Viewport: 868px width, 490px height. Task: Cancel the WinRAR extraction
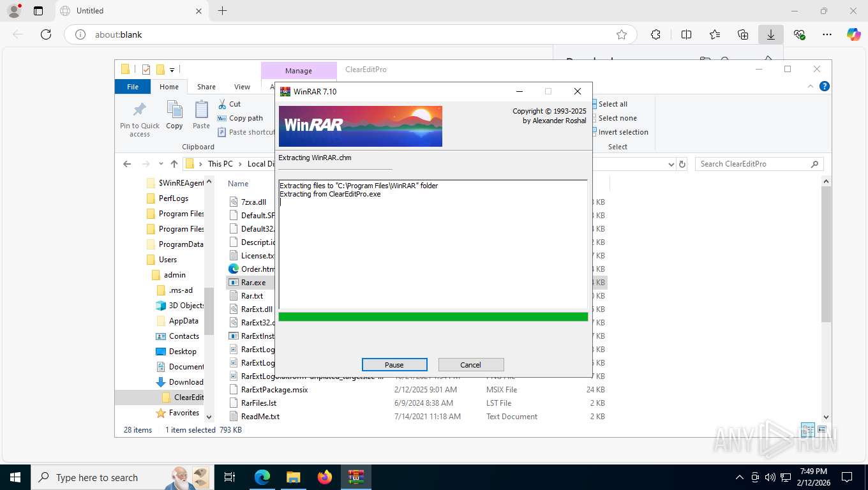click(x=471, y=365)
